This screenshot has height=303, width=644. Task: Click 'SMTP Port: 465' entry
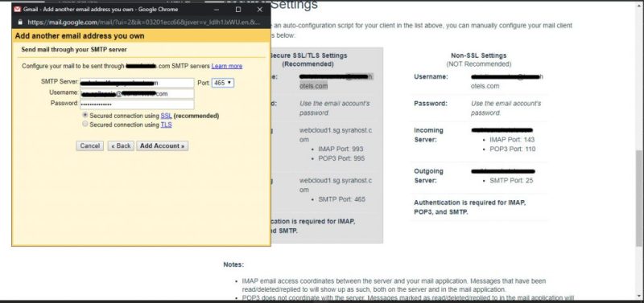click(x=341, y=199)
